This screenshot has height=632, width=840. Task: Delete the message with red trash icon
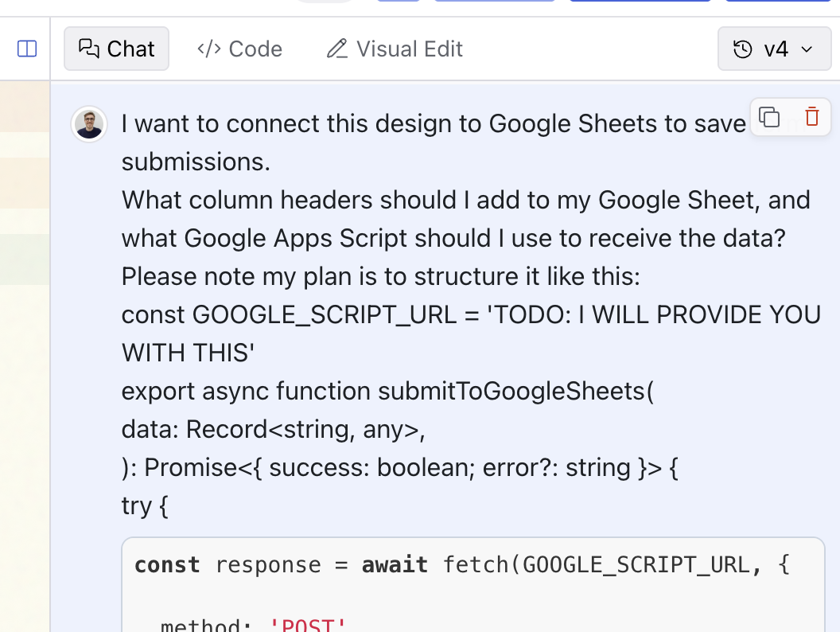click(811, 117)
